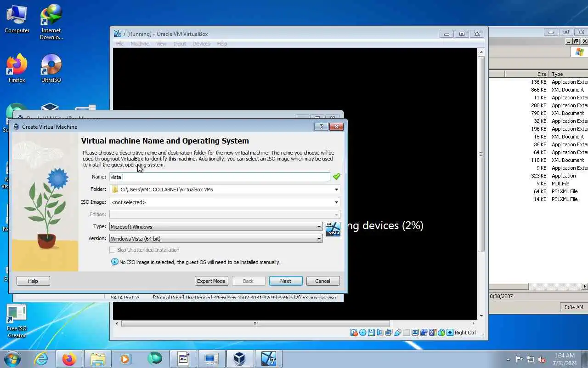Click the Size column header in Explorer window

527,74
